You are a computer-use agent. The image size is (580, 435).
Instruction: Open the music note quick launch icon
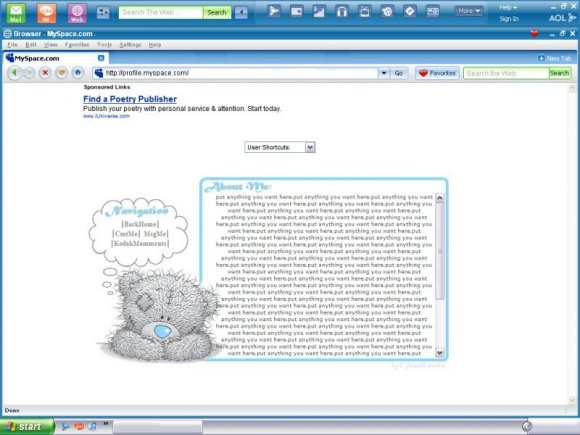click(92, 426)
